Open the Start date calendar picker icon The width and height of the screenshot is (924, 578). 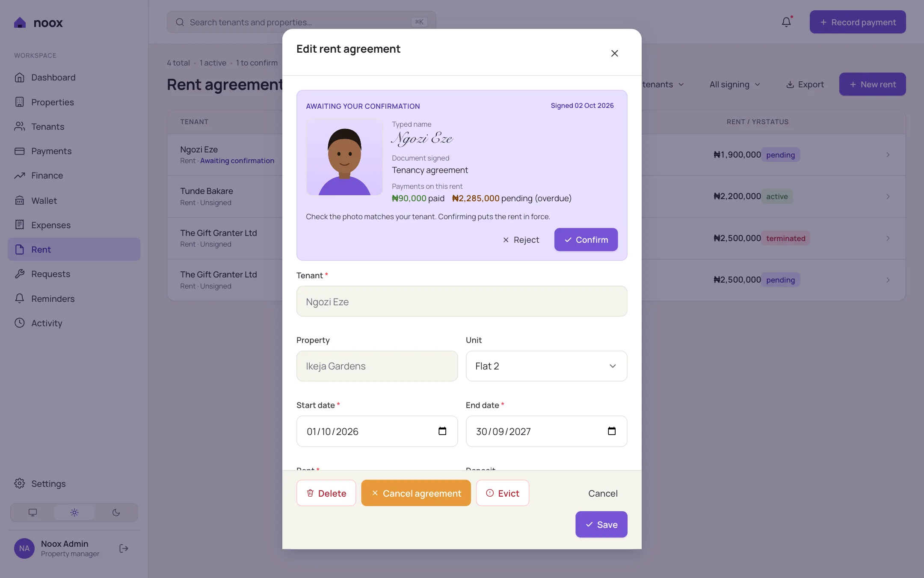442,431
